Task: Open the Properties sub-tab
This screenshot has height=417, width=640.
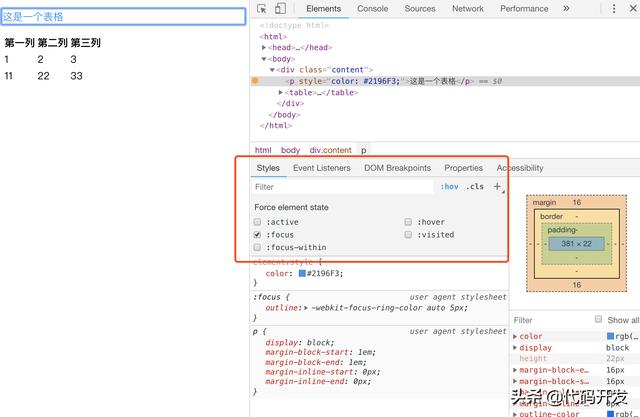Action: [463, 168]
